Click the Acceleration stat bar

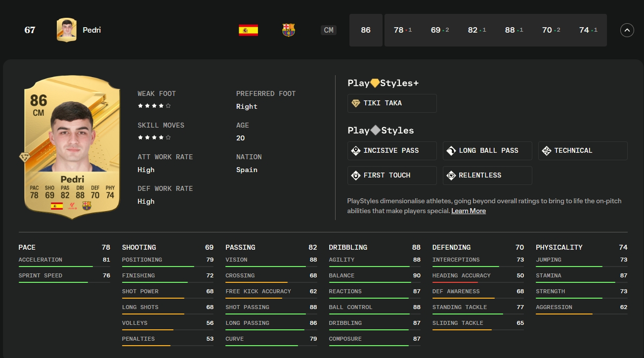(64, 267)
